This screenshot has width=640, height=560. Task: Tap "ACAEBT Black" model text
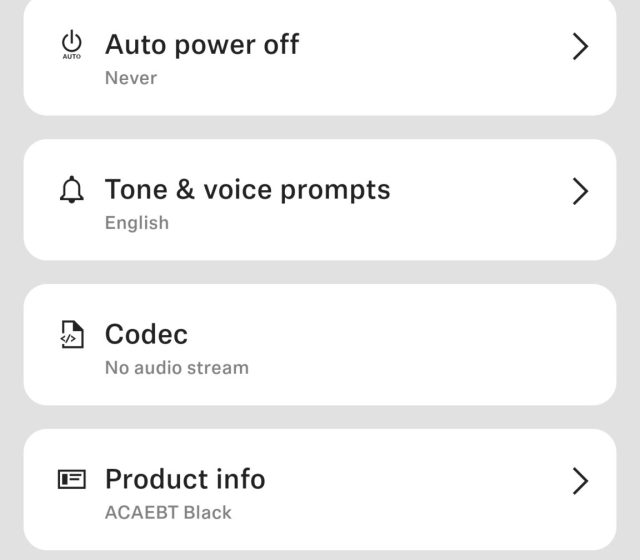point(168,513)
